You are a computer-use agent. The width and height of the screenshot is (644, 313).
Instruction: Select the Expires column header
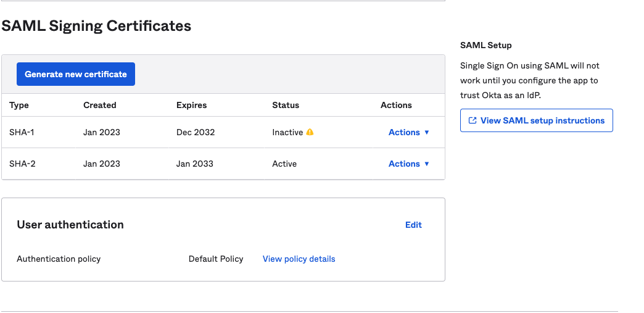(191, 105)
